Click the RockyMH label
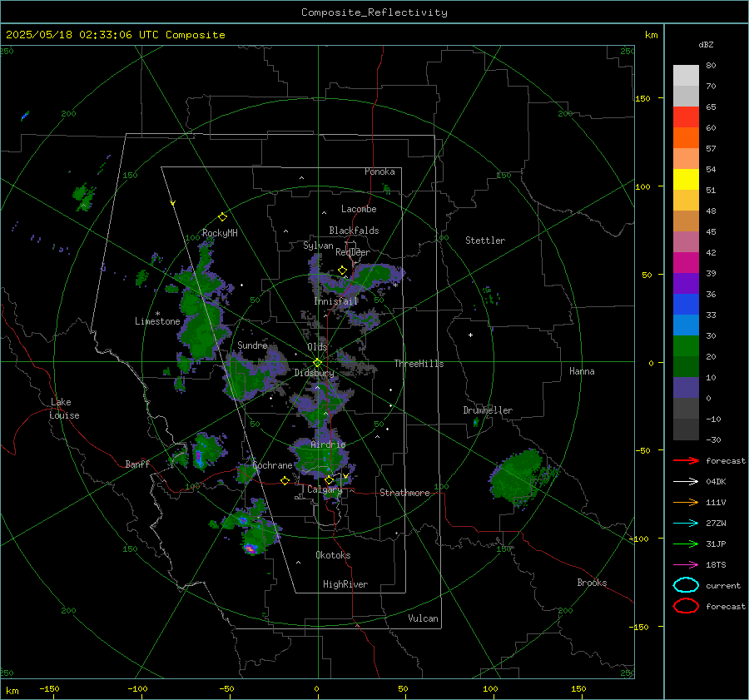 220,233
